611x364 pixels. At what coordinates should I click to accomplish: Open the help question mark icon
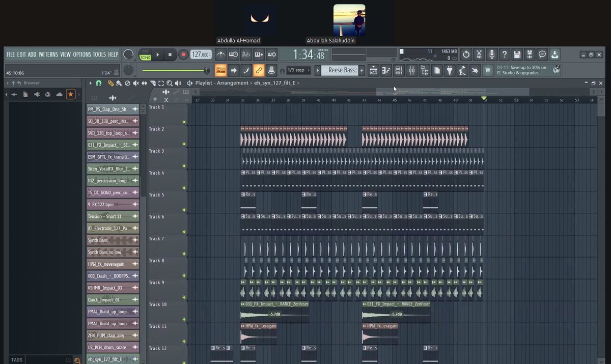tap(504, 54)
